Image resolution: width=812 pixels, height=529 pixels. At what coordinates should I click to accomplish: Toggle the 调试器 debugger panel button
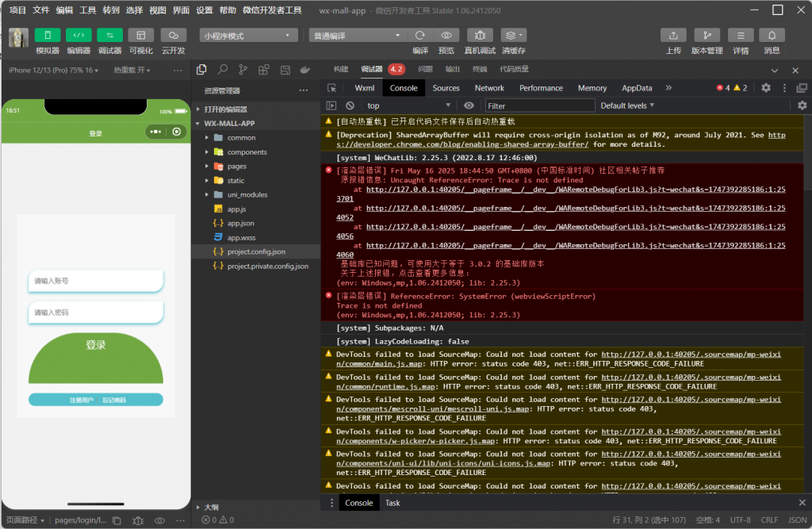(109, 36)
